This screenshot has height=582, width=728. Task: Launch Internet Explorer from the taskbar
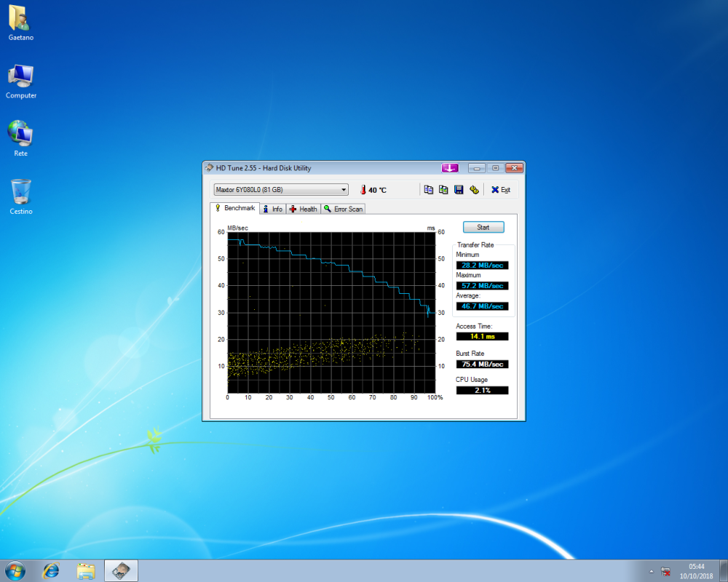tap(51, 571)
